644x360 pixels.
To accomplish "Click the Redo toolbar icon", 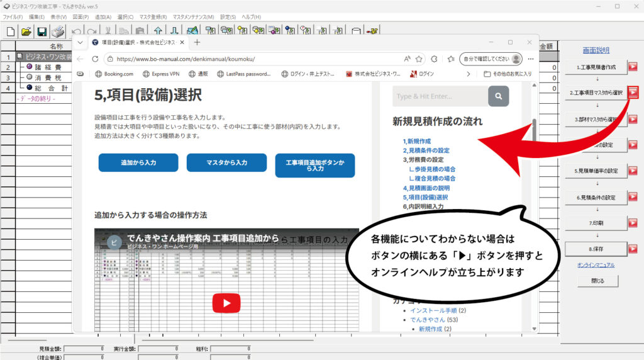I will tap(92, 31).
